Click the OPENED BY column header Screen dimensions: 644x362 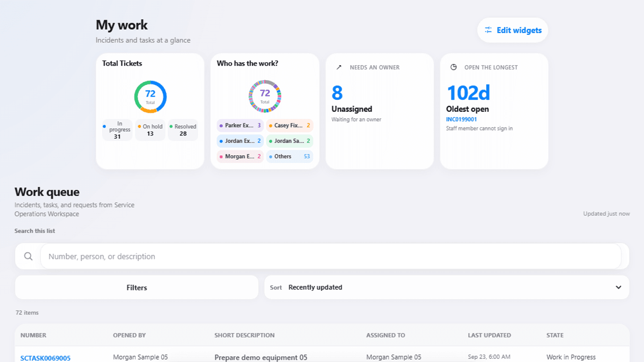coord(129,335)
